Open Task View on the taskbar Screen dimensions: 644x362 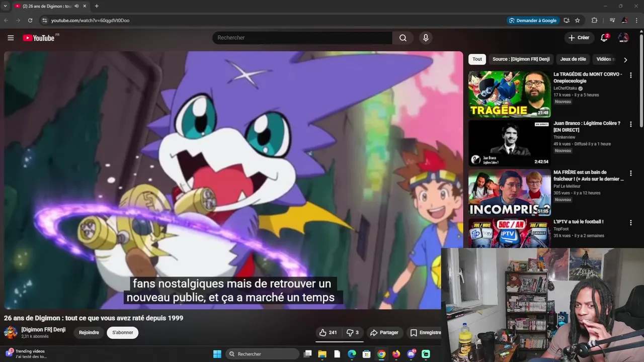pyautogui.click(x=307, y=354)
